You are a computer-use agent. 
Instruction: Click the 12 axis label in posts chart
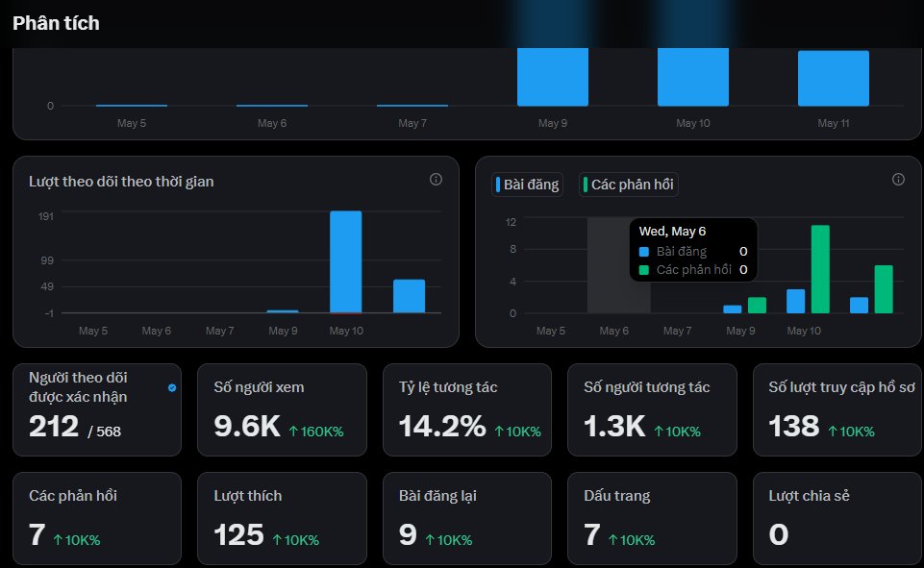511,222
